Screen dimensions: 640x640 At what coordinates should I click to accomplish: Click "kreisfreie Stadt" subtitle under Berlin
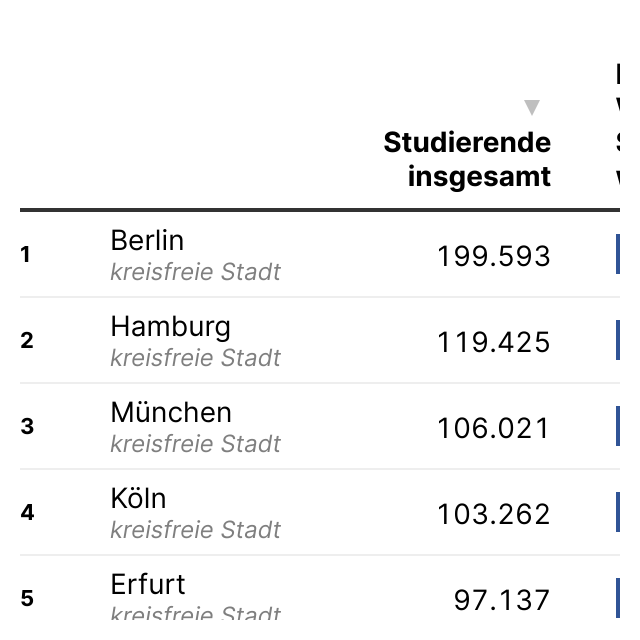(195, 272)
